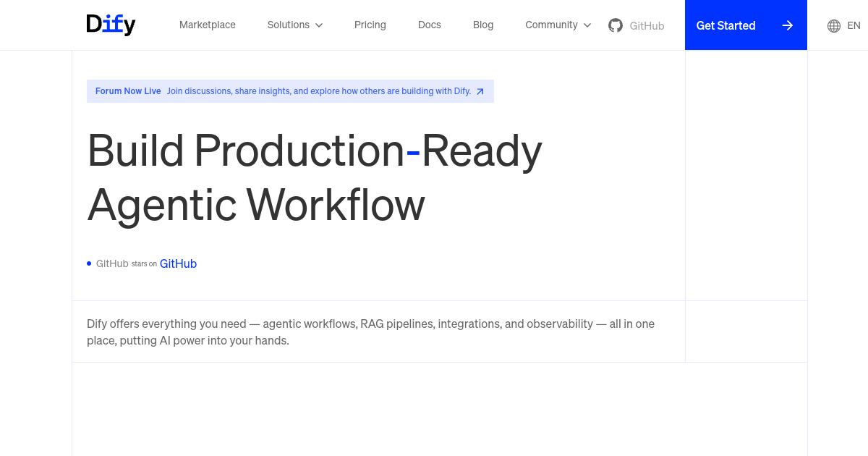Click the Get Started button

click(x=746, y=25)
